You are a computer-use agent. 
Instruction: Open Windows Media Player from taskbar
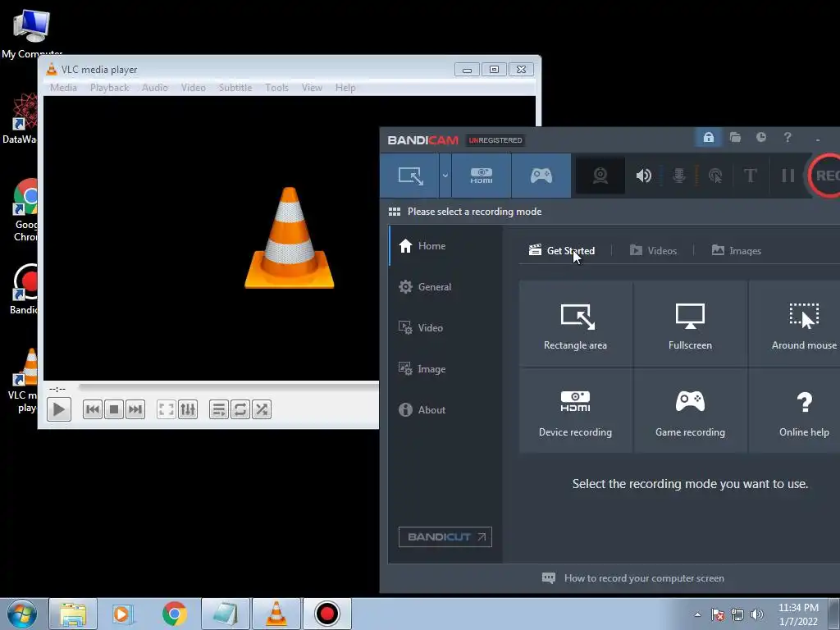point(121,614)
